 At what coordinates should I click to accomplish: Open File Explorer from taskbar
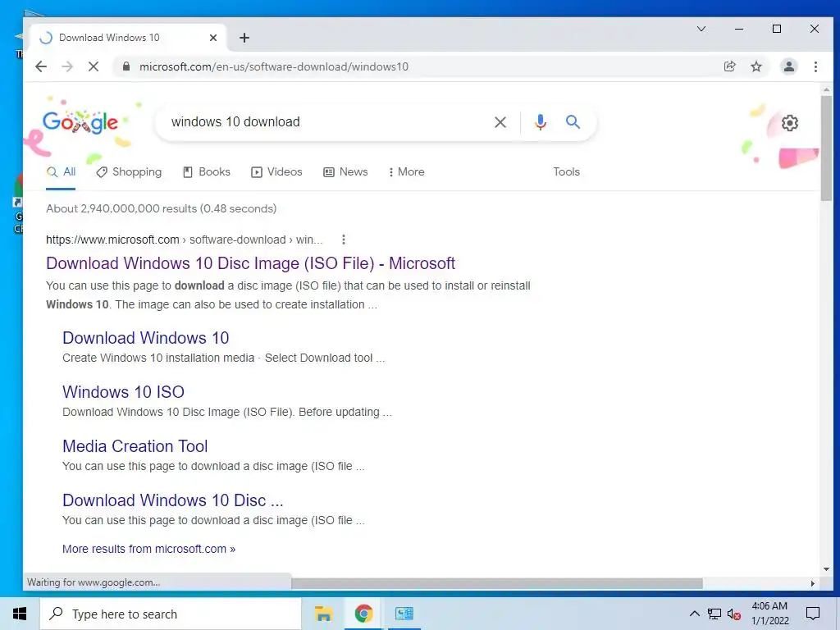pos(323,614)
